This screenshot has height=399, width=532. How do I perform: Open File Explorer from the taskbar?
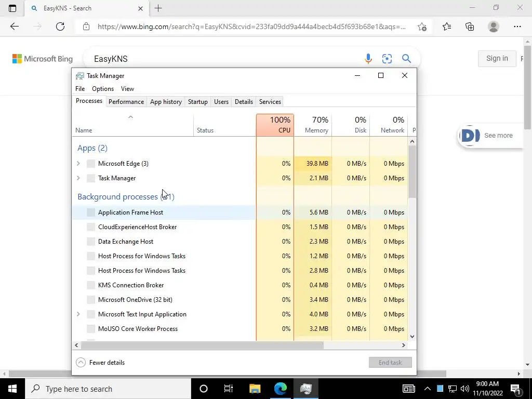pos(255,389)
